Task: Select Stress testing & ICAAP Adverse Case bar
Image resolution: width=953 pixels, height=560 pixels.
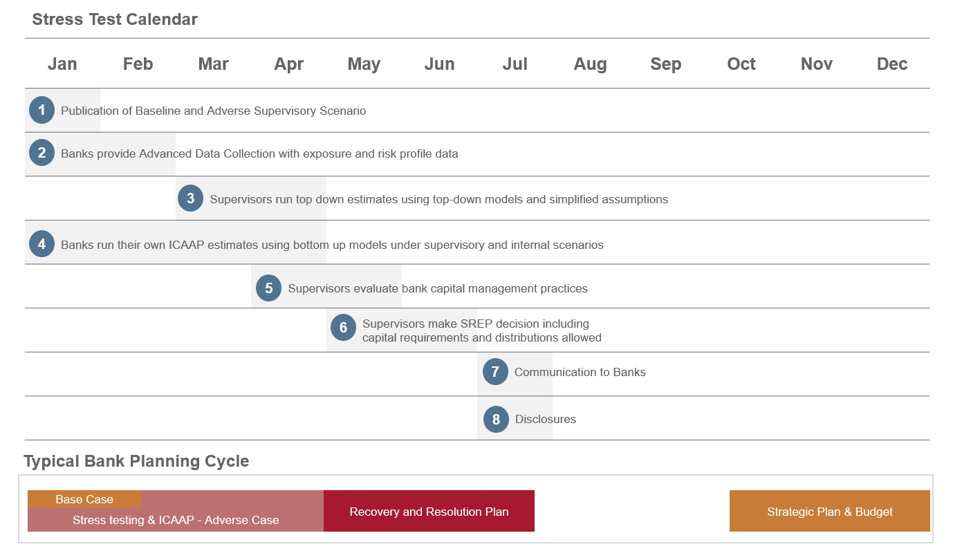Action: 176,520
